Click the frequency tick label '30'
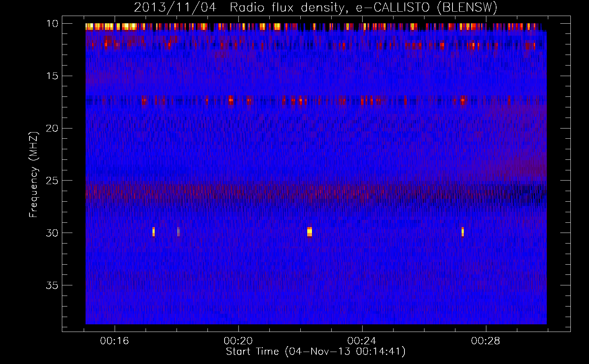This screenshot has width=589, height=364. (52, 233)
